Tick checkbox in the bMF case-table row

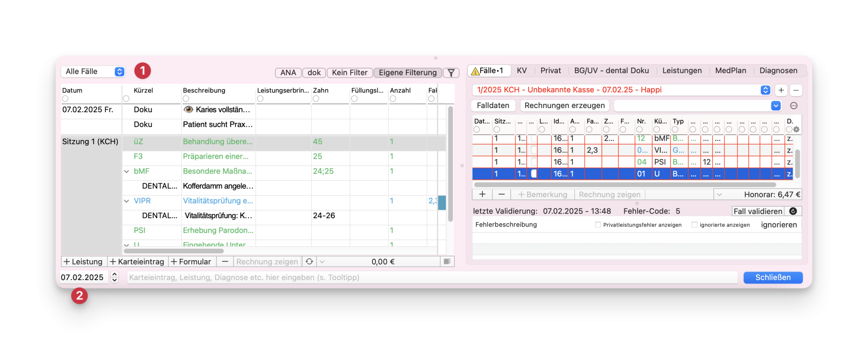534,139
